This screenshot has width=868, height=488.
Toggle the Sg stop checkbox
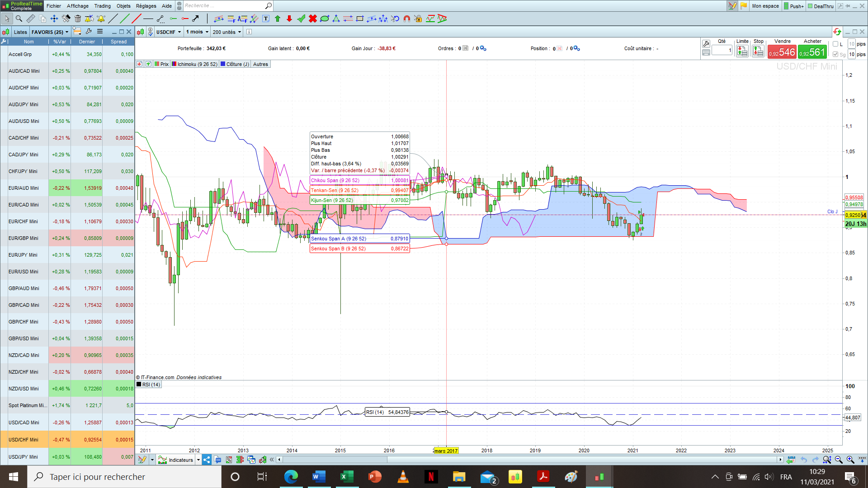click(x=835, y=55)
